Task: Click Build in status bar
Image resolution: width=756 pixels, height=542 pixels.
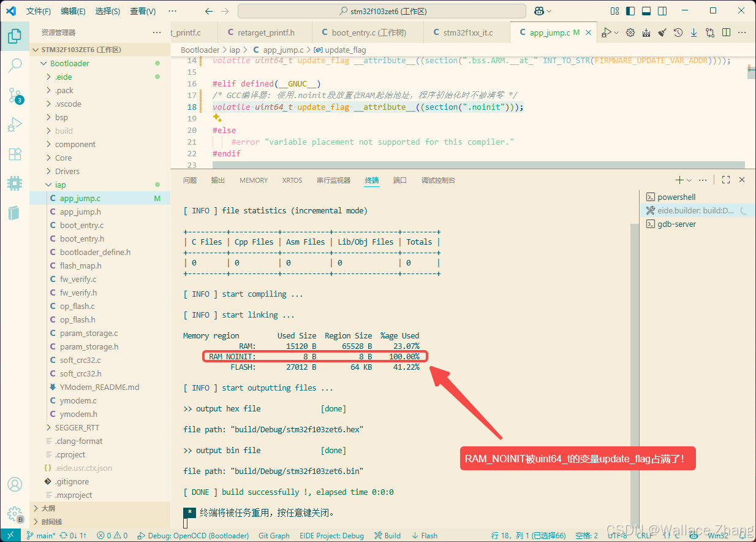Action: point(387,535)
